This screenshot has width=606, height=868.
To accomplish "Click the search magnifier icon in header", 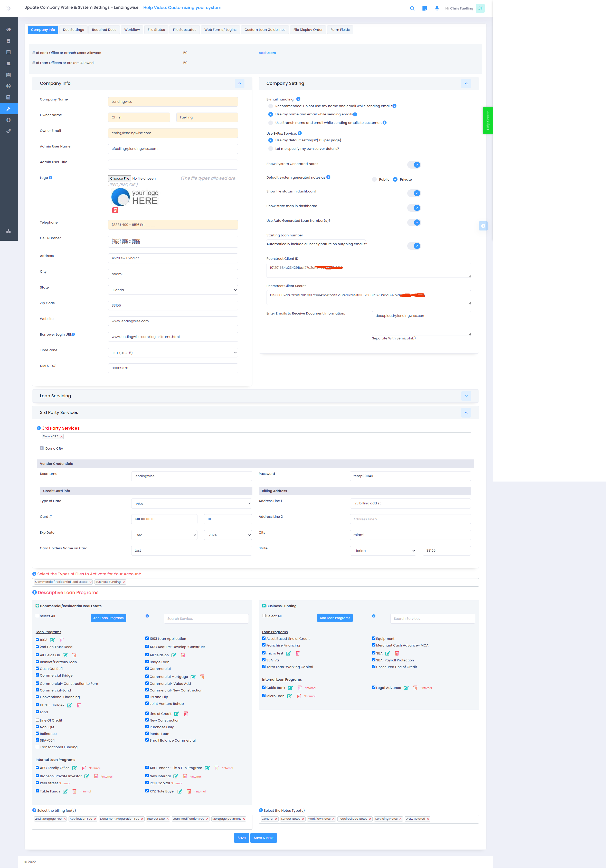I will point(412,8).
